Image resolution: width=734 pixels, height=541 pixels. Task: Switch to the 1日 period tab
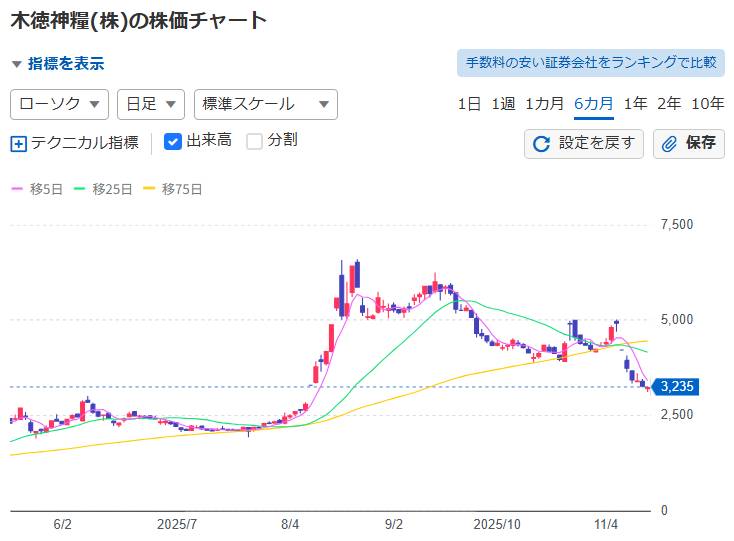(x=469, y=104)
